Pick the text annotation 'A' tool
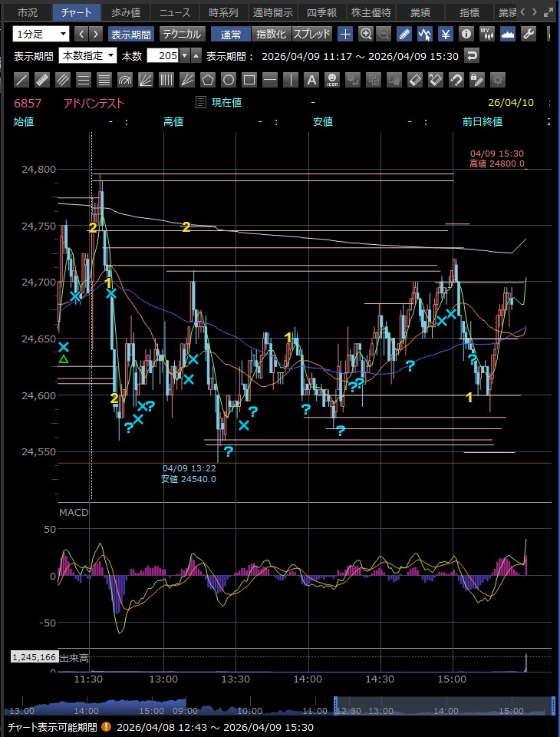560x737 pixels. coord(311,79)
